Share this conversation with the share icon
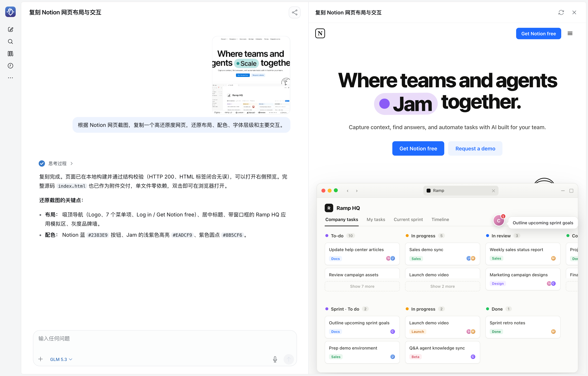 click(x=294, y=12)
